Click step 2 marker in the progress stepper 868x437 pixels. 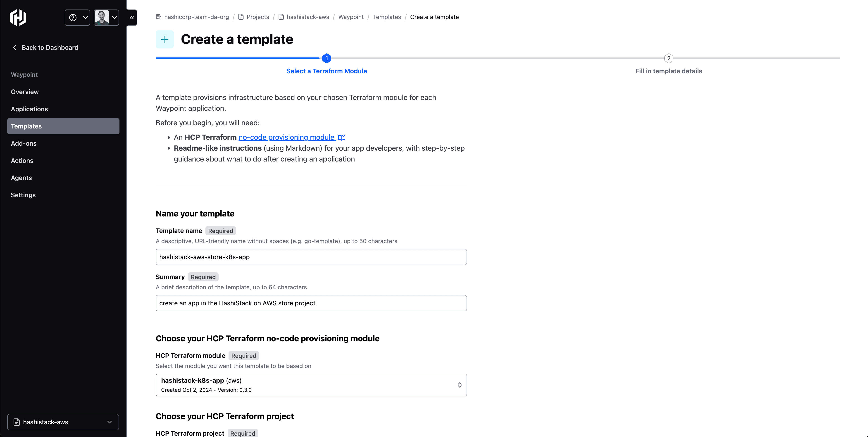coord(668,58)
